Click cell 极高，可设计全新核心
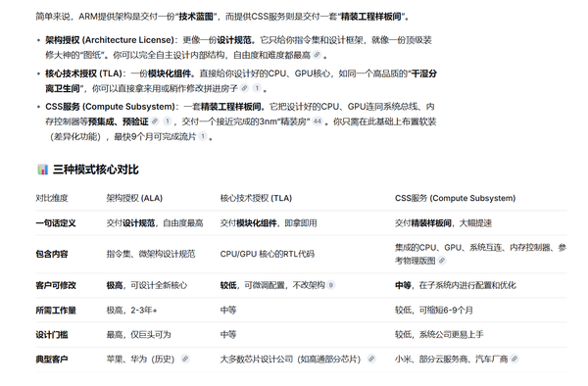 147,285
